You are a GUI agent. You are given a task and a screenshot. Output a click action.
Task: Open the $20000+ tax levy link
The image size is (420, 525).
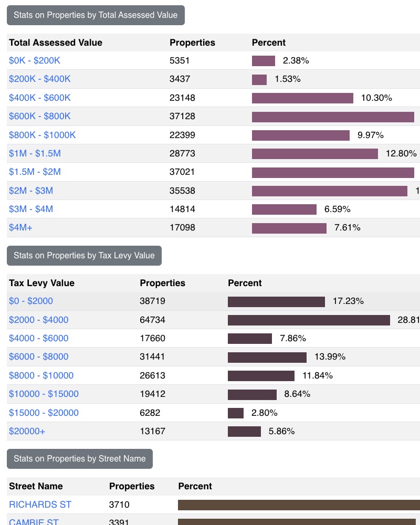27,431
